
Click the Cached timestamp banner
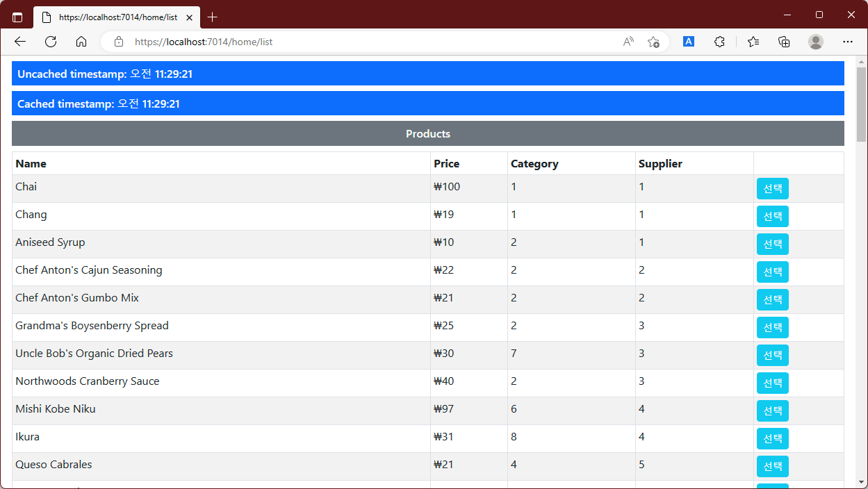(x=428, y=103)
